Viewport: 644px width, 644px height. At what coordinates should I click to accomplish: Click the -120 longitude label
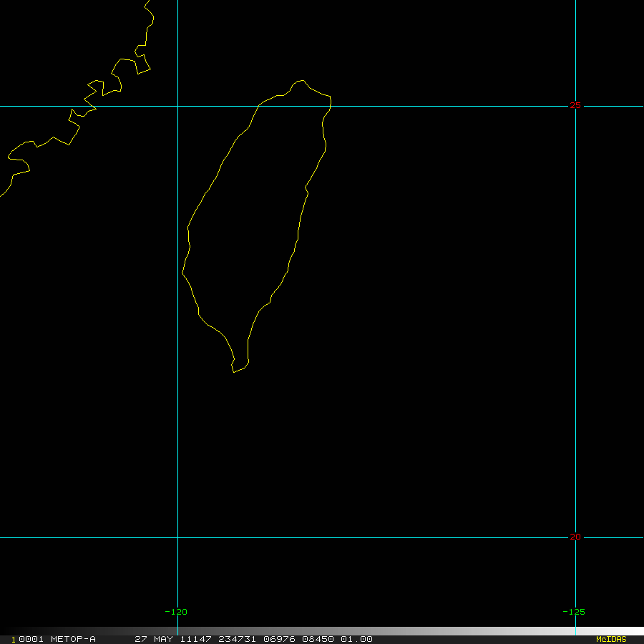pyautogui.click(x=176, y=612)
